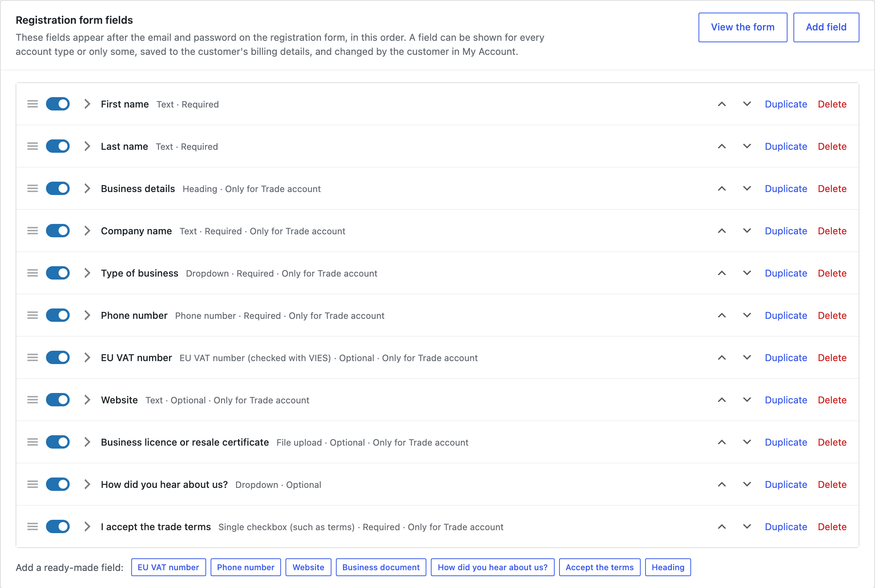Click the Add field button
The image size is (875, 588).
coord(826,27)
